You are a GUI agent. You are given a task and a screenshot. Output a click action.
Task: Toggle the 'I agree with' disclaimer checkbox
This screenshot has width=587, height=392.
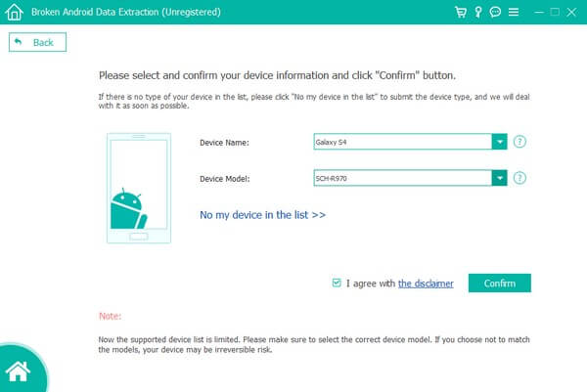pos(337,283)
